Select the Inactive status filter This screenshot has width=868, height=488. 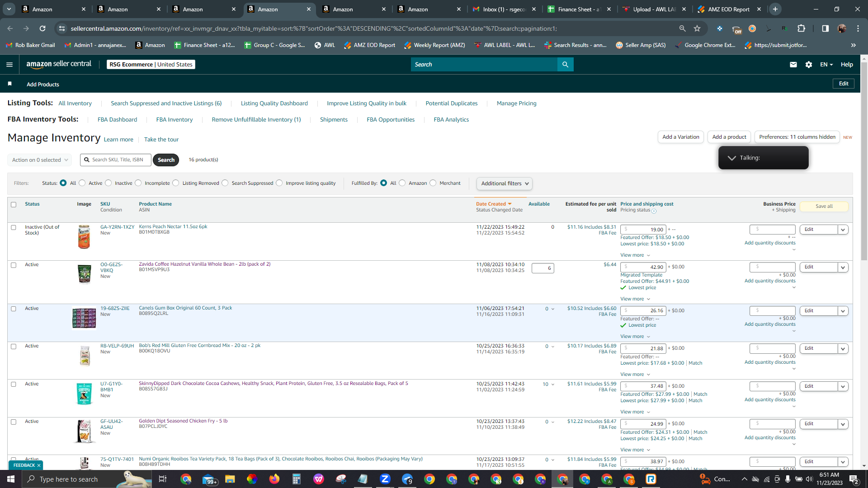108,183
